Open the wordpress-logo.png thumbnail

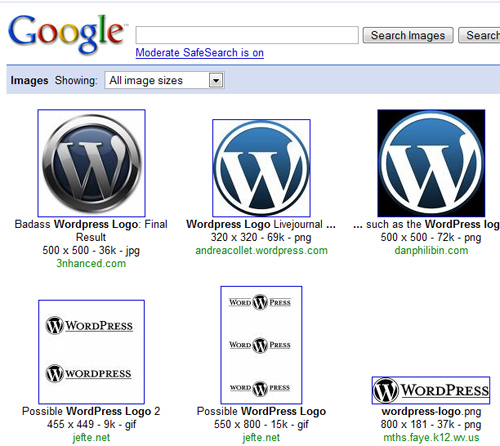[431, 390]
